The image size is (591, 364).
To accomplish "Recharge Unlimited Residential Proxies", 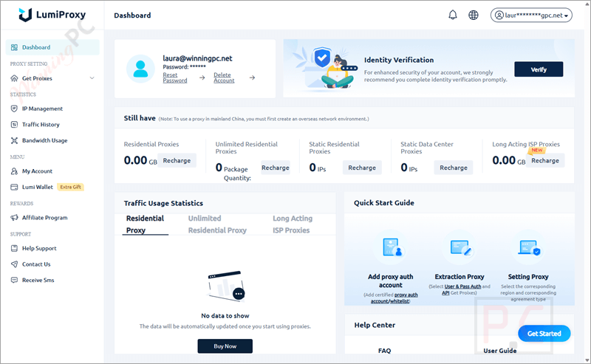I will tap(276, 168).
